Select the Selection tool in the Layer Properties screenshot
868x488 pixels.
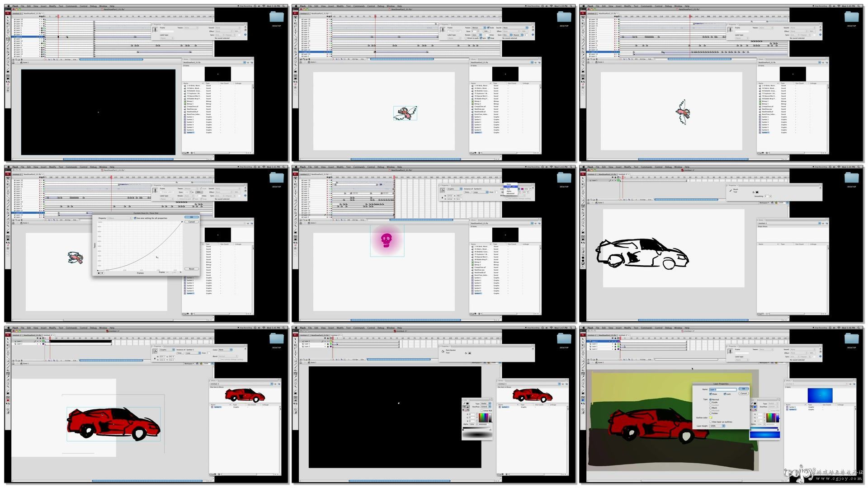pos(583,339)
